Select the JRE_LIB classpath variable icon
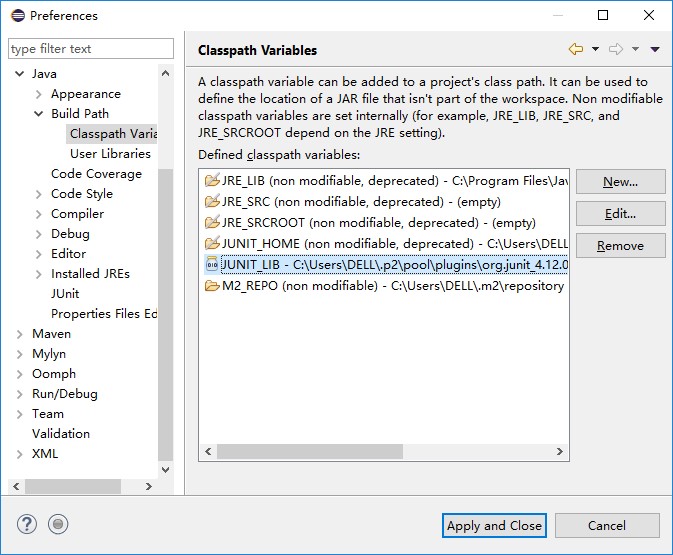The image size is (673, 555). click(x=211, y=181)
